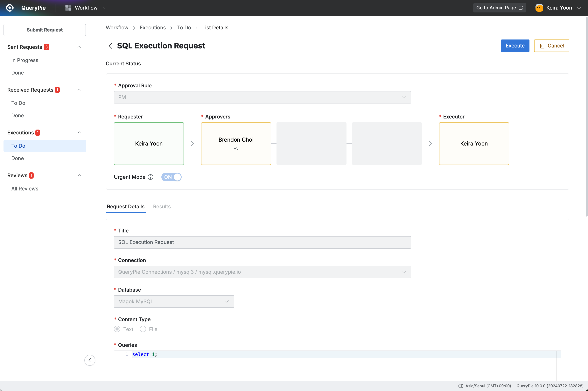The height and width of the screenshot is (391, 588).
Task: Collapse the Sent Requests section
Action: click(x=79, y=47)
